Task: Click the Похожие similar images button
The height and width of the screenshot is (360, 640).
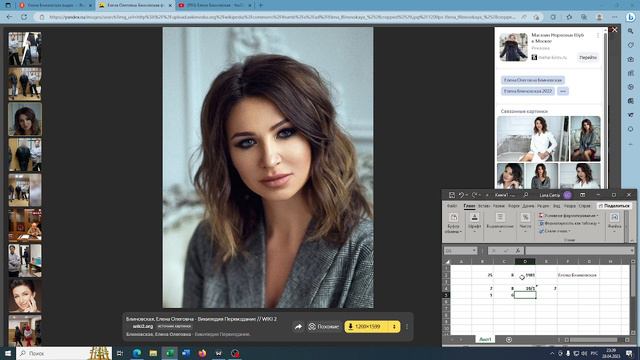Action: pos(323,327)
